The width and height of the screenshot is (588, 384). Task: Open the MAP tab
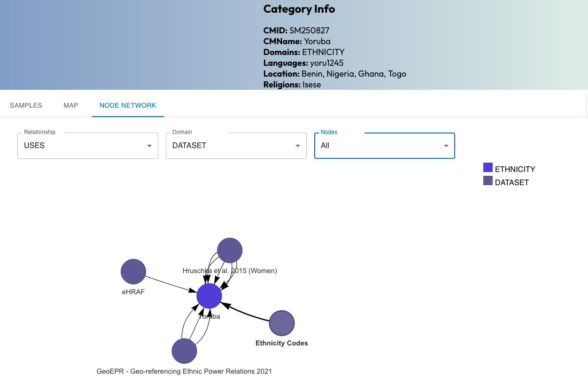pos(71,105)
